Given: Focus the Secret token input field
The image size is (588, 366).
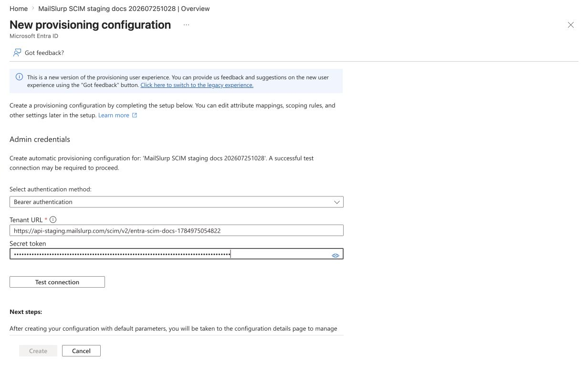Looking at the screenshot, I should click(177, 254).
